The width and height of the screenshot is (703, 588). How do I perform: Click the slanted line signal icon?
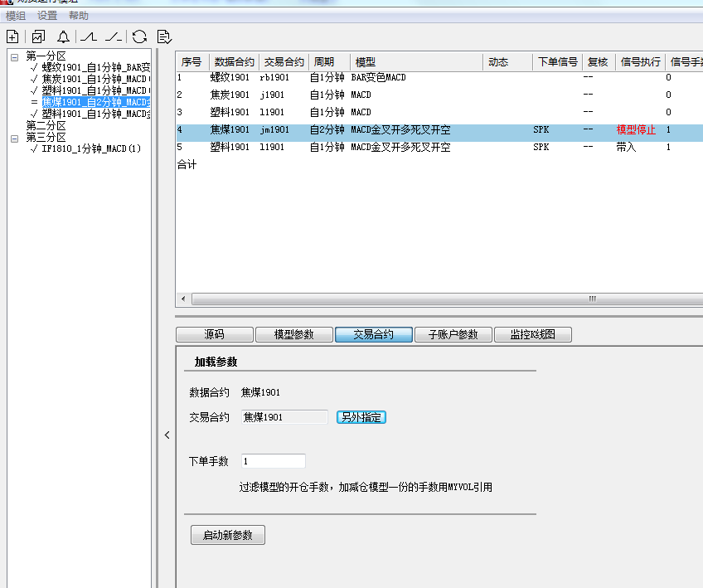click(x=114, y=36)
